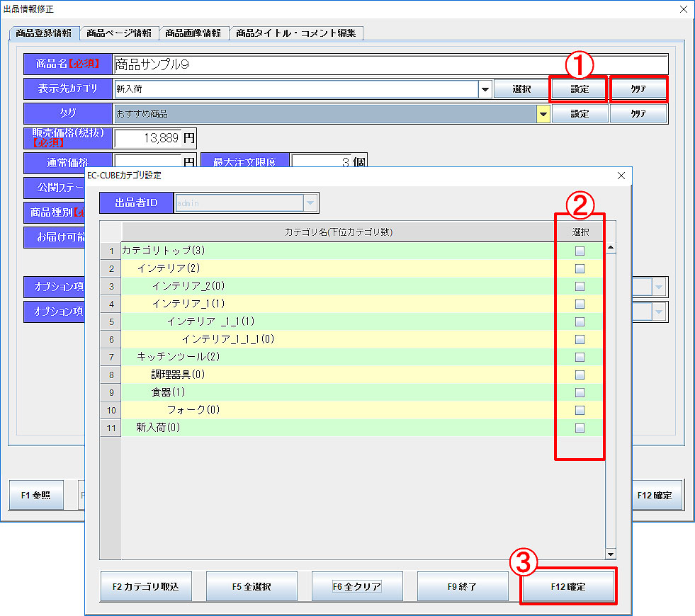The height and width of the screenshot is (616, 695).
Task: Select the キッチンツール(2) category row
Action: [337, 357]
